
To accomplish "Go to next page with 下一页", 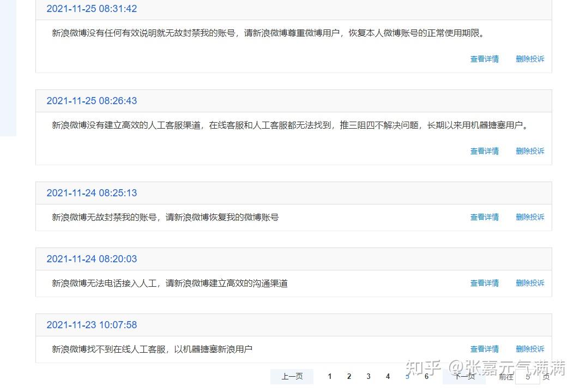I will click(464, 377).
